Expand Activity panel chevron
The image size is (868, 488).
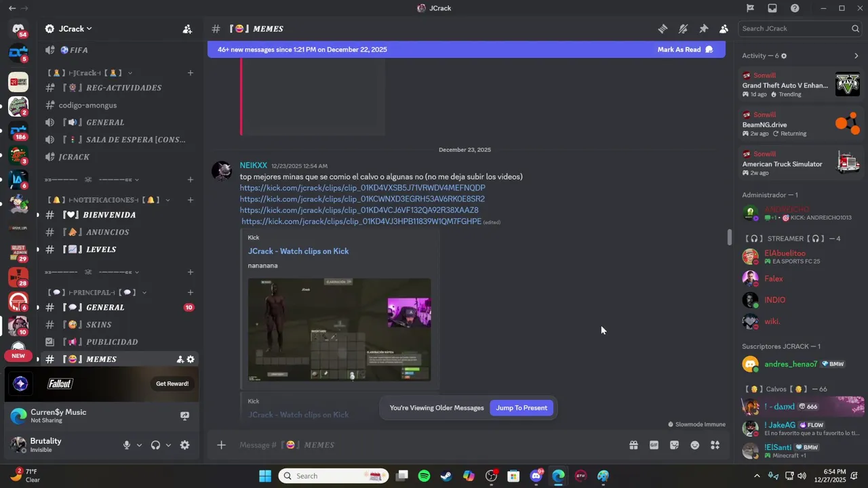(x=856, y=56)
